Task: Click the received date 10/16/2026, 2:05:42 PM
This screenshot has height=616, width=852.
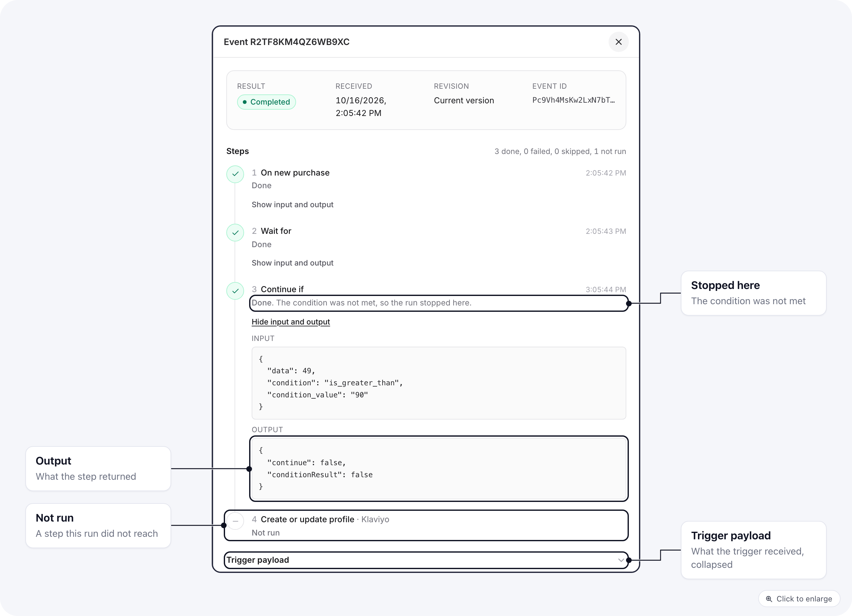Action: (x=361, y=107)
